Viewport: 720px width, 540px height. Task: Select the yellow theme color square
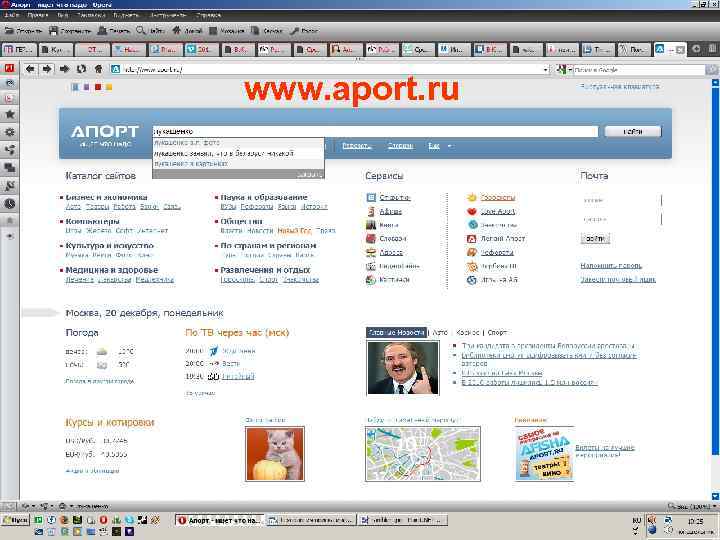109,87
